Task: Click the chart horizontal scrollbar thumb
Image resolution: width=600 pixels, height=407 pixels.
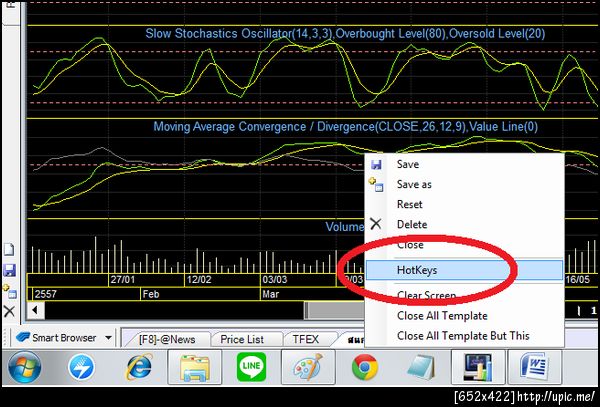Action: tap(334, 310)
